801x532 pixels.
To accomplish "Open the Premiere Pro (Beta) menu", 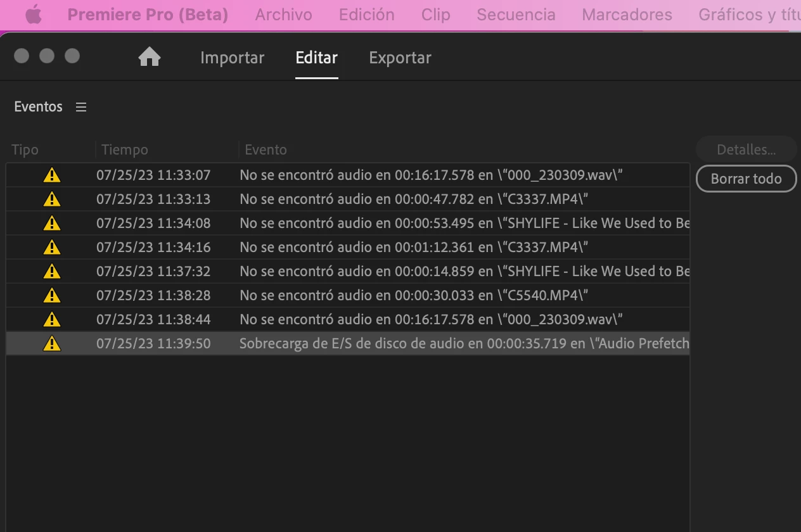I will tap(148, 15).
